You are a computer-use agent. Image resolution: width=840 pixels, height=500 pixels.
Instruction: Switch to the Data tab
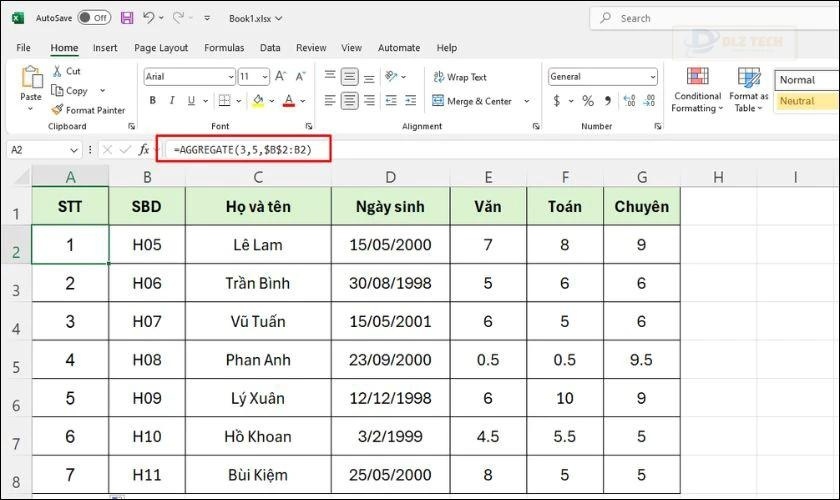tap(270, 48)
